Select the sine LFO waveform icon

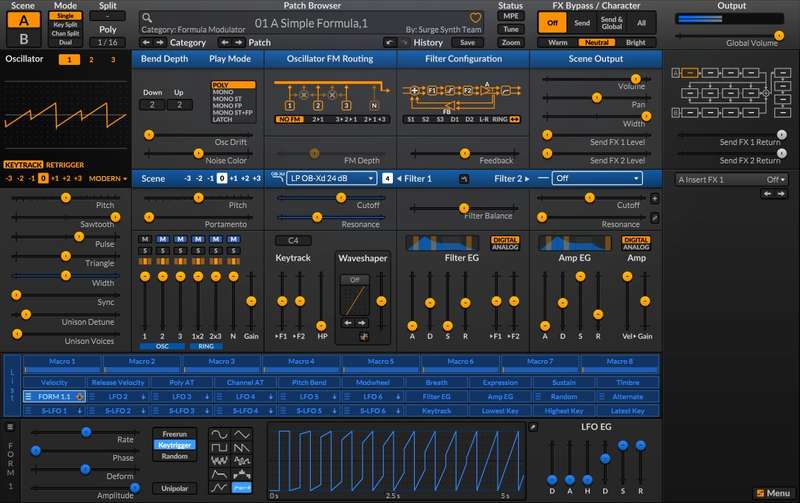[x=218, y=433]
